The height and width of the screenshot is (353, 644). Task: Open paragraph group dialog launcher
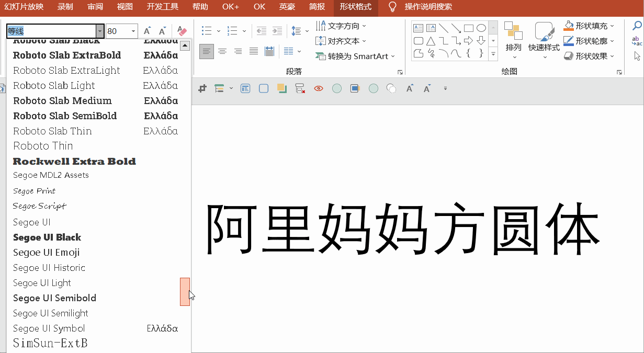coord(400,72)
